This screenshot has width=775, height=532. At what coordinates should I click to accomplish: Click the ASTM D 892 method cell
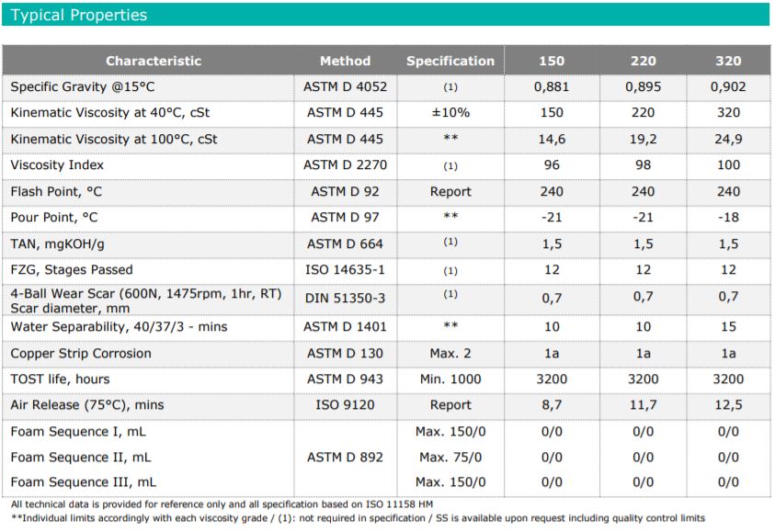pos(345,457)
